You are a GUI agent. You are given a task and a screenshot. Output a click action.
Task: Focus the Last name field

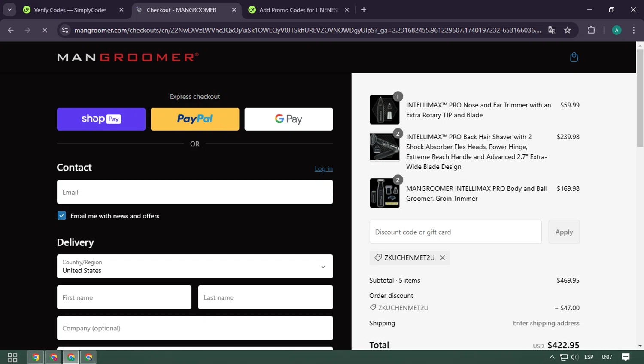(x=266, y=297)
